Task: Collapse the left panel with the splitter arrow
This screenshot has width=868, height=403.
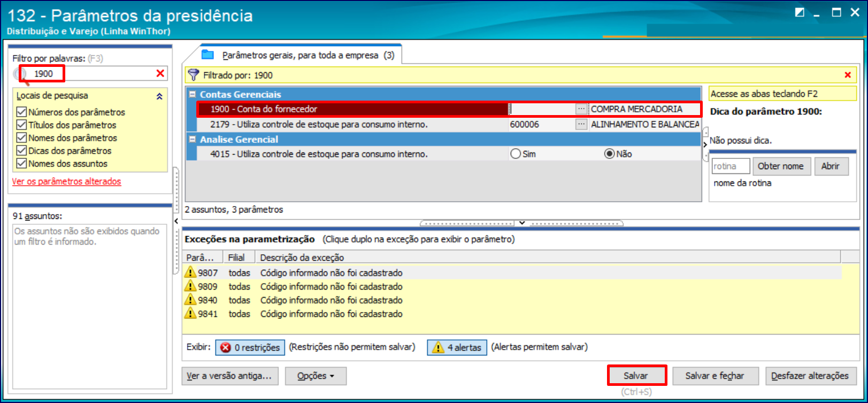Action: [176, 220]
